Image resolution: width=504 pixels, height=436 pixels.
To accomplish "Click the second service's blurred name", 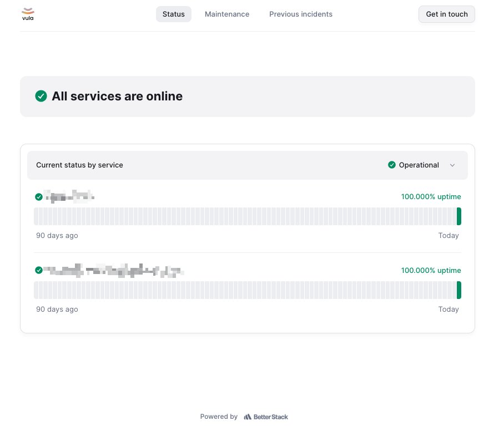I will 114,270.
